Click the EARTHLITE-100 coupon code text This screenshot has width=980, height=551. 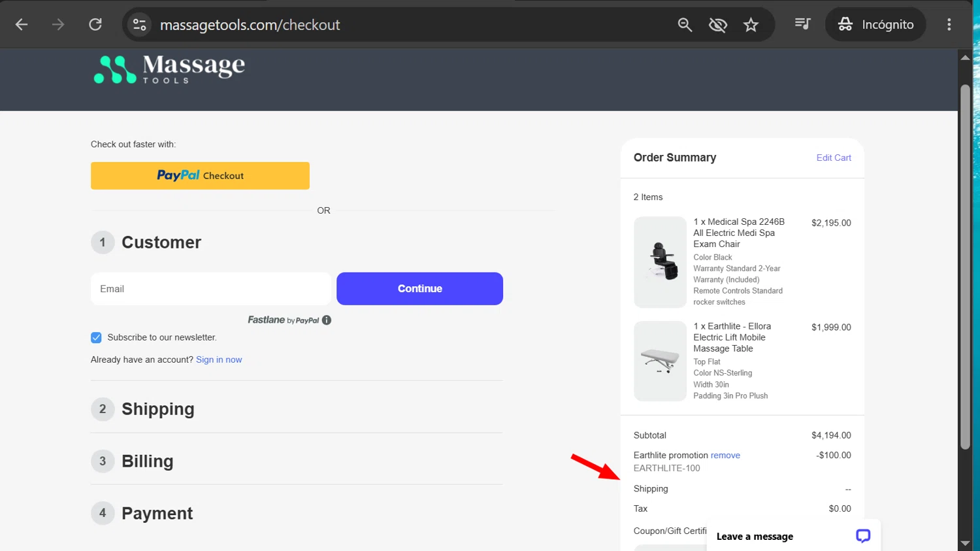click(x=666, y=468)
